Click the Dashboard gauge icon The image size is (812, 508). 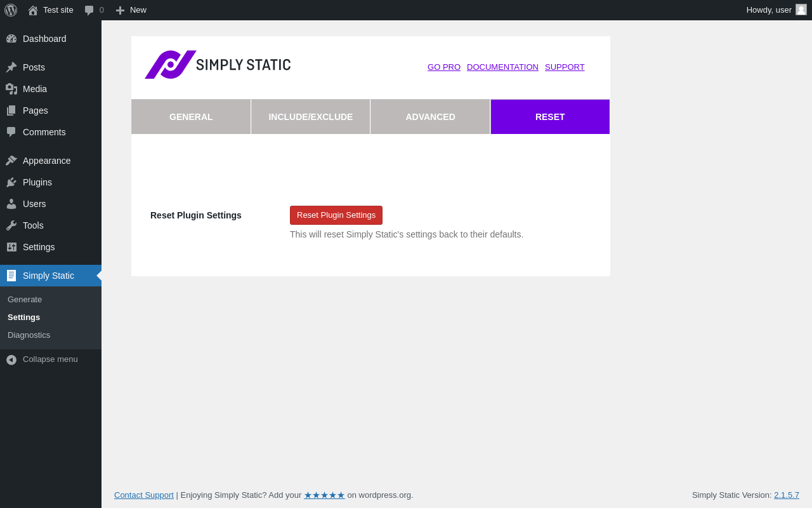11,39
